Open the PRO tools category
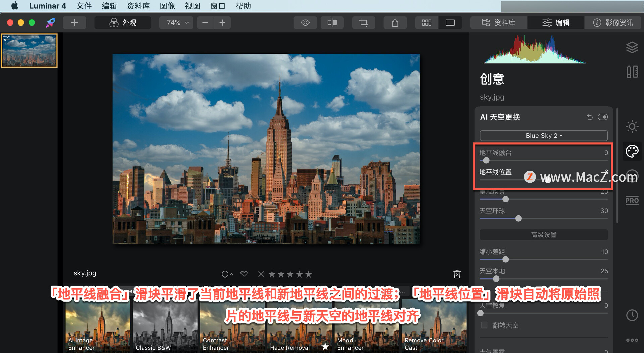644x353 pixels. click(632, 201)
